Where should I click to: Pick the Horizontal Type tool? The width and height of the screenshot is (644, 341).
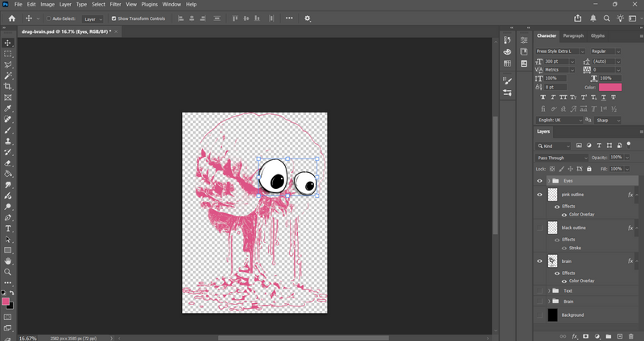[8, 228]
